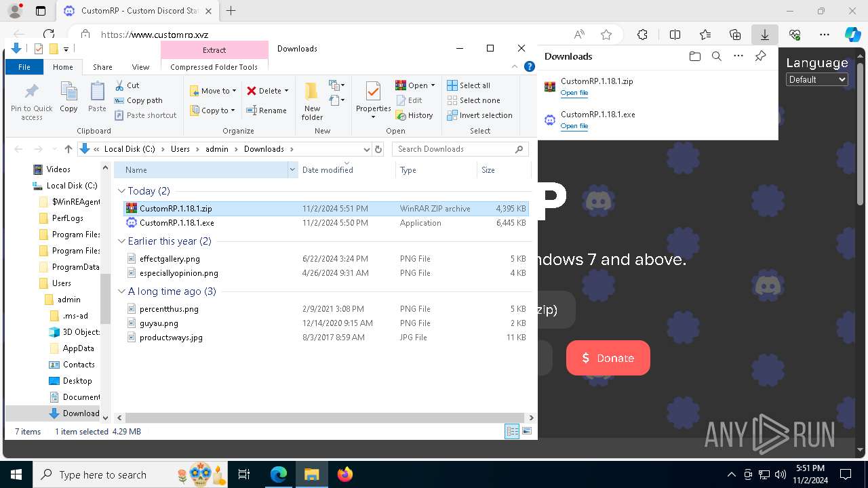The height and width of the screenshot is (488, 868).
Task: Click the Edit command in Open group
Action: 409,100
